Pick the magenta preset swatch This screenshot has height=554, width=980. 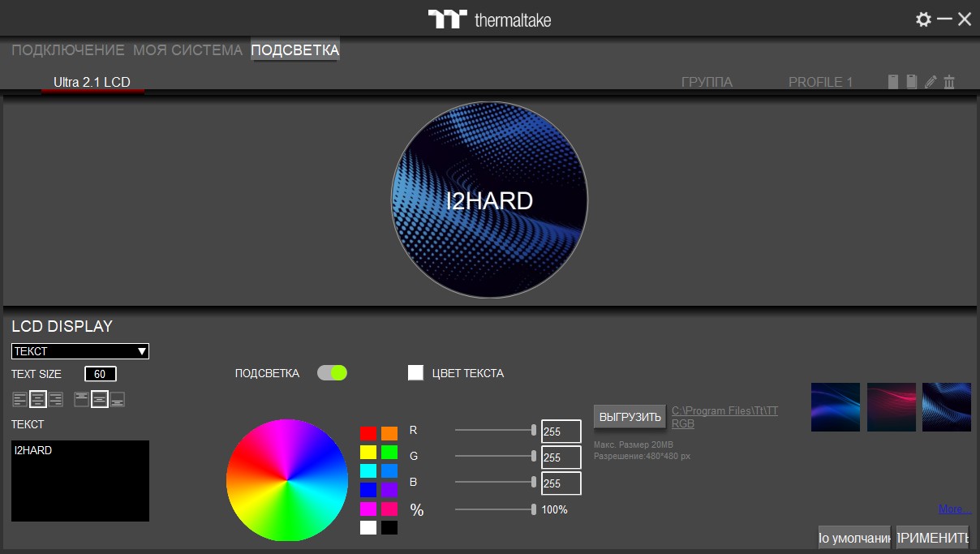coord(368,509)
